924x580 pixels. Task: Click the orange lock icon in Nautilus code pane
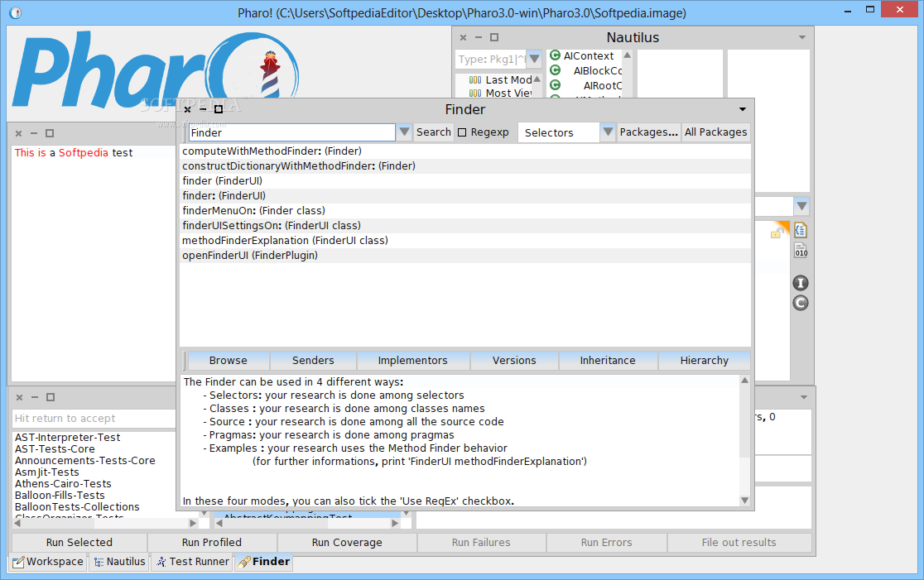coord(777,232)
